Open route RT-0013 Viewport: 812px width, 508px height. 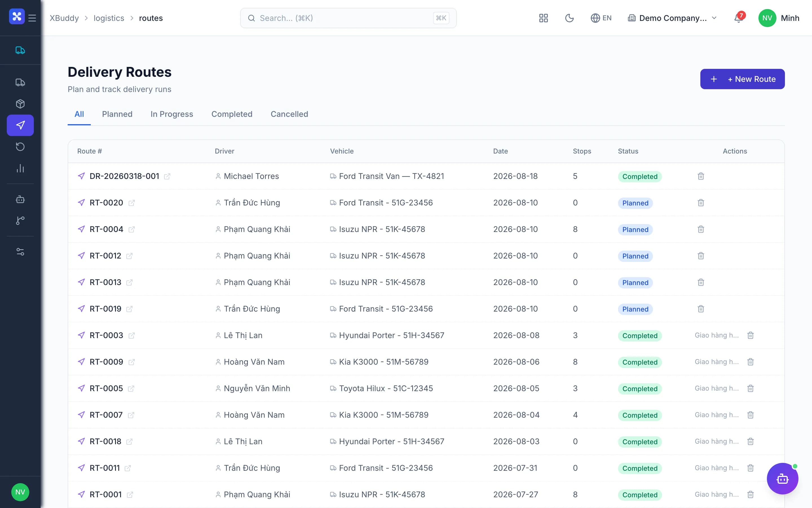coord(105,282)
